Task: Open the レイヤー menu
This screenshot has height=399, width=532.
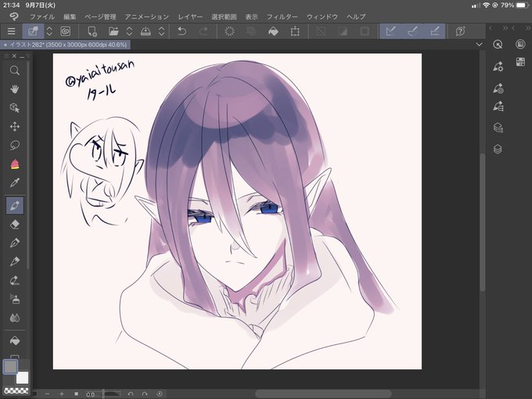Action: [x=190, y=17]
